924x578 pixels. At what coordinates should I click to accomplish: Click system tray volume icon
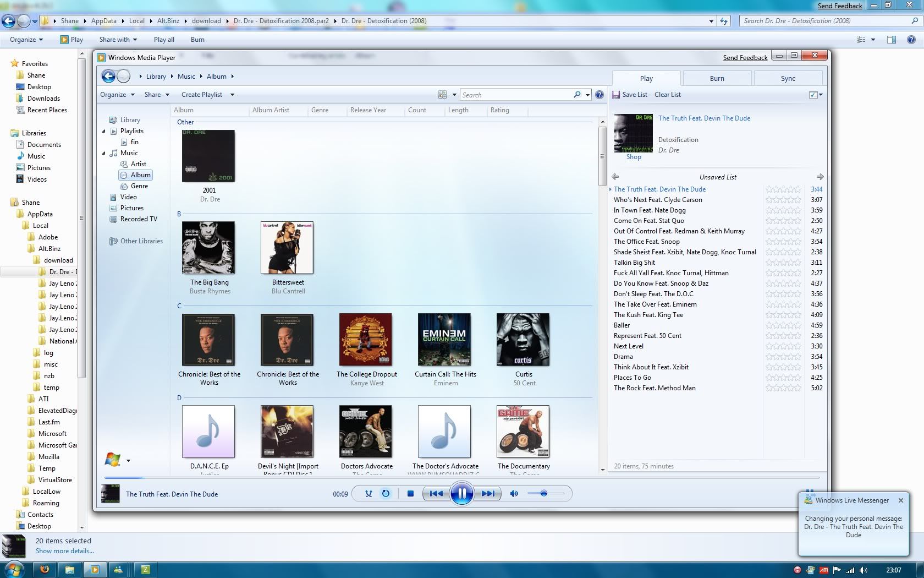click(864, 570)
